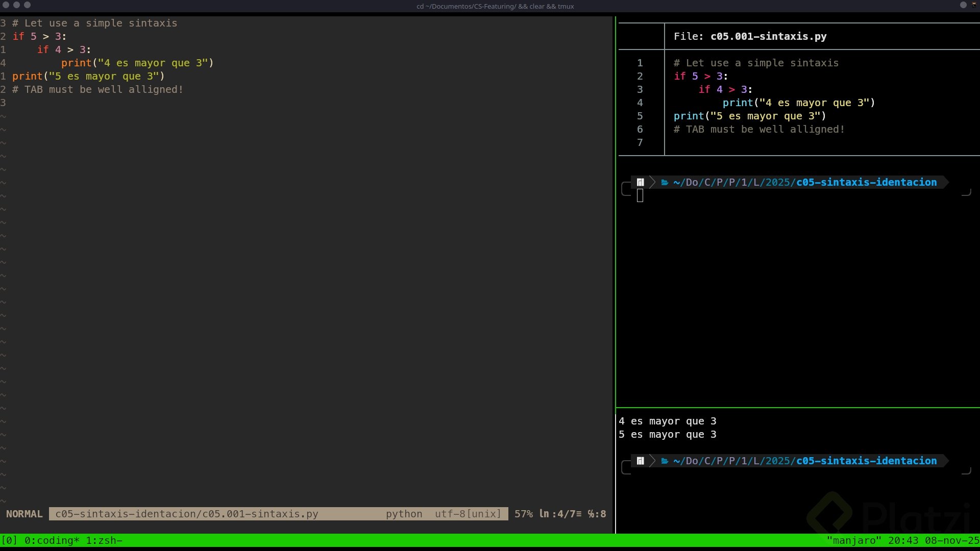Click the folder icon in the prompt below program output
This screenshot has height=551, width=980.
click(665, 461)
